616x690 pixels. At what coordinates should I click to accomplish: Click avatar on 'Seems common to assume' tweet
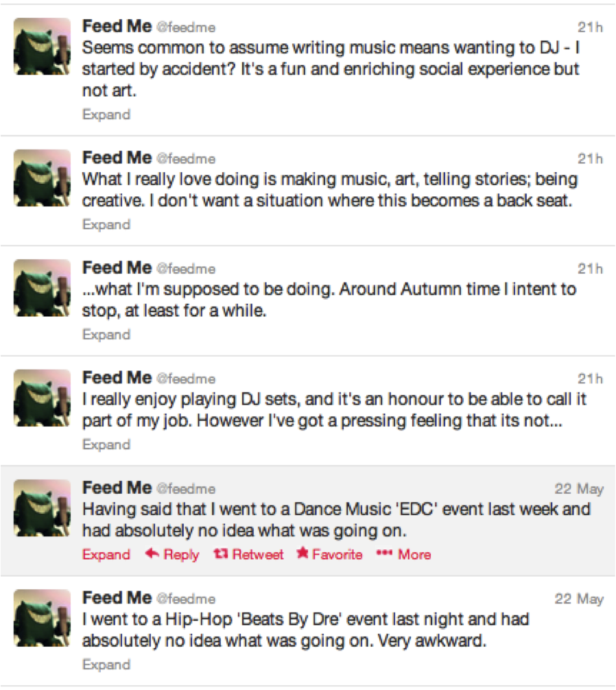pyautogui.click(x=43, y=47)
